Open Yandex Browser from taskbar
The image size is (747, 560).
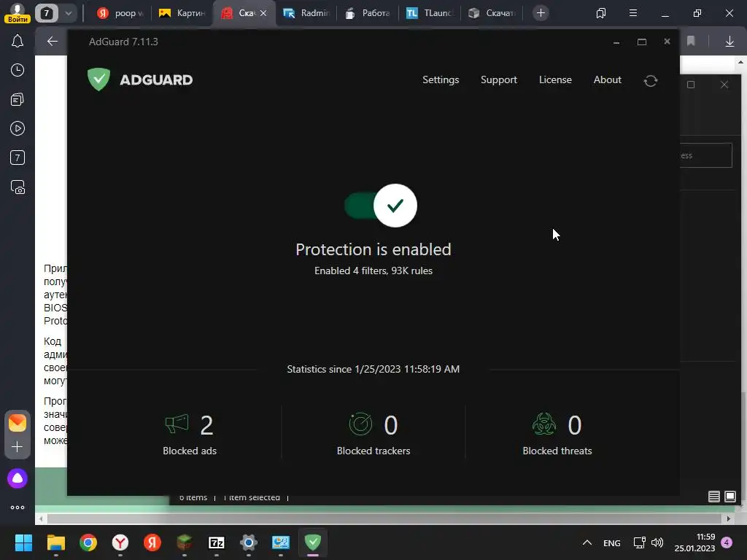click(x=120, y=542)
